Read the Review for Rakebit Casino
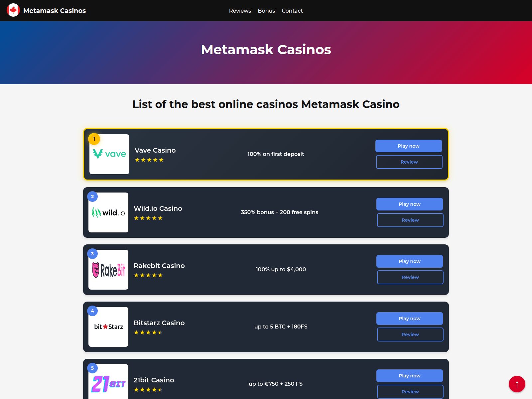Screen dimensions: 532x399 pos(410,277)
